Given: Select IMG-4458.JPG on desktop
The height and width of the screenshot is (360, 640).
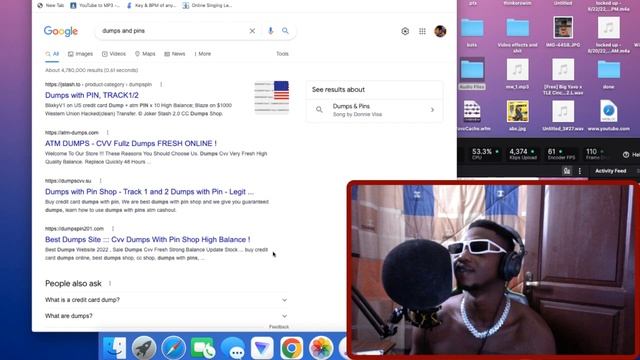Looking at the screenshot, I should 563,32.
